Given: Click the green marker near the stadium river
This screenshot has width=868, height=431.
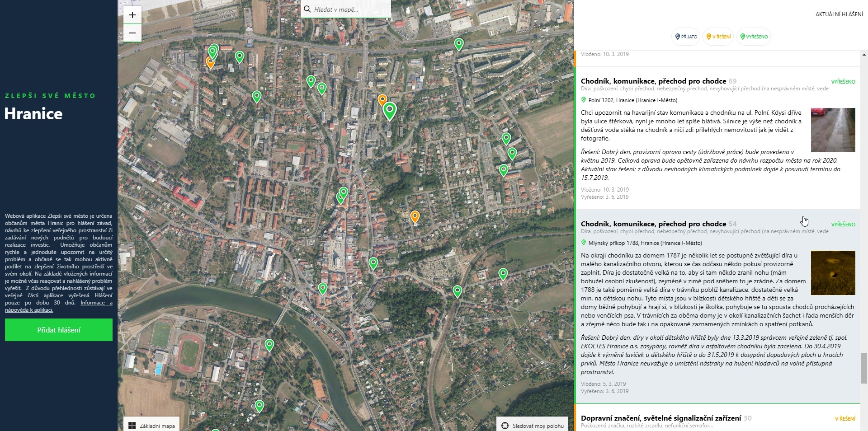Looking at the screenshot, I should click(x=269, y=345).
